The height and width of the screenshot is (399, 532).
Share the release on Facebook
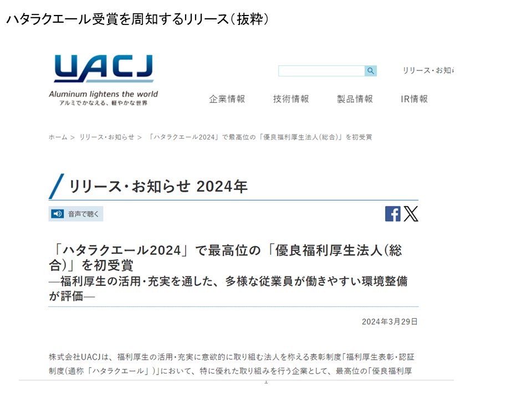pyautogui.click(x=392, y=214)
